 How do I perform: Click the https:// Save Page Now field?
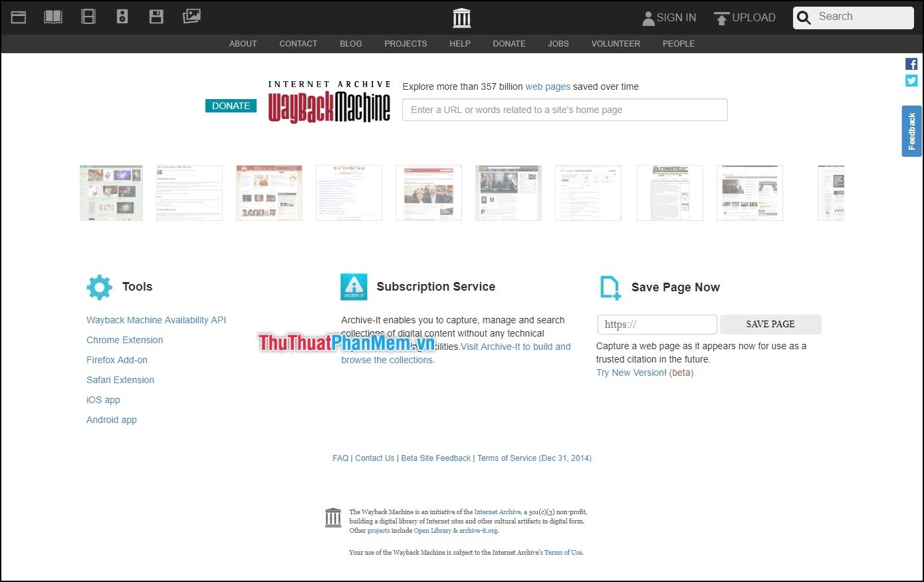(x=656, y=324)
